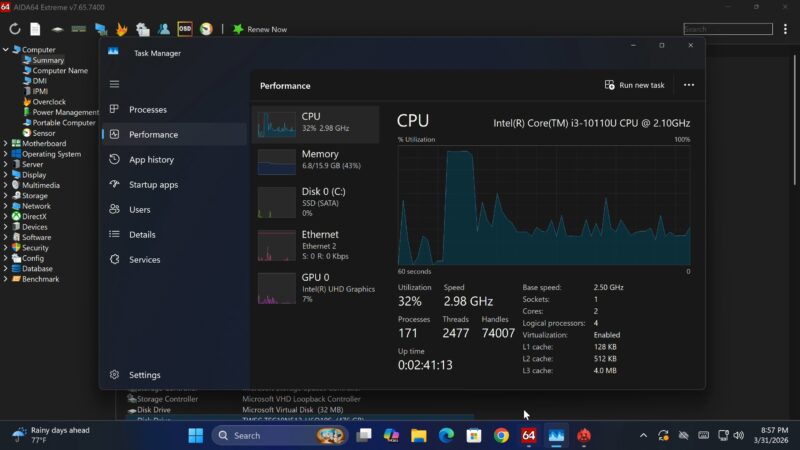Open File Explorer from taskbar
Screen dimensions: 800x450
coord(419,435)
